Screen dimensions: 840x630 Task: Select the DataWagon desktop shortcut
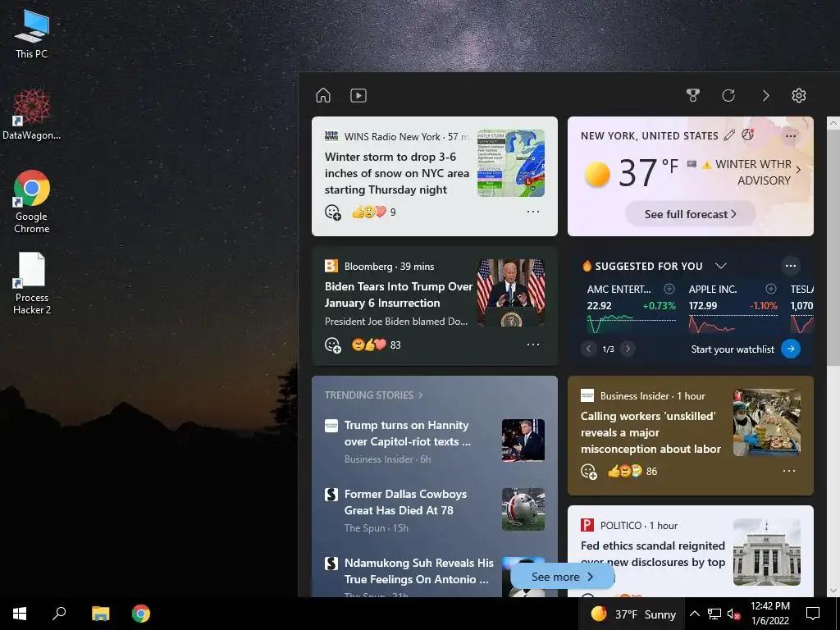[x=32, y=115]
